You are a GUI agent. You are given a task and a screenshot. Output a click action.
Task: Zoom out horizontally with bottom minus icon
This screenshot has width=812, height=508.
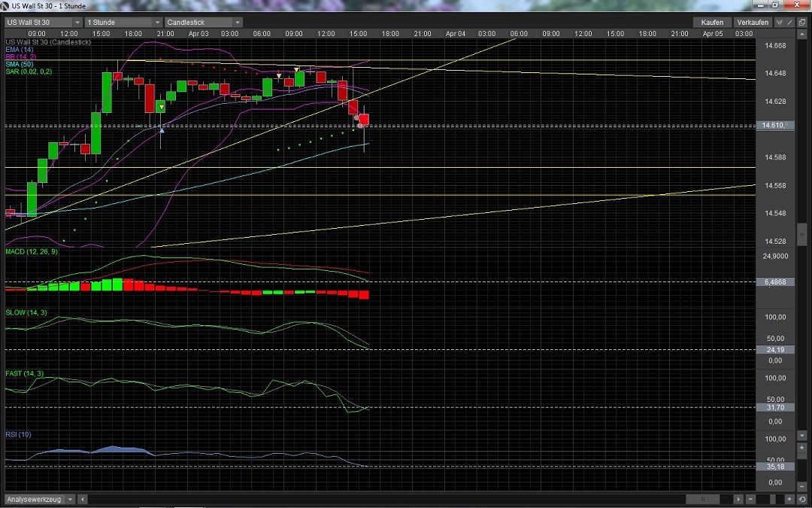pyautogui.click(x=751, y=499)
